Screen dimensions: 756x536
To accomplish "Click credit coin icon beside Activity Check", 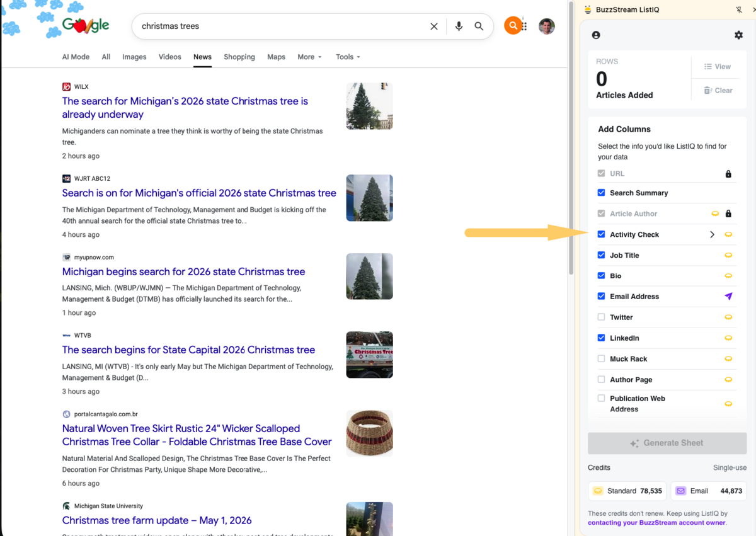I will [728, 234].
